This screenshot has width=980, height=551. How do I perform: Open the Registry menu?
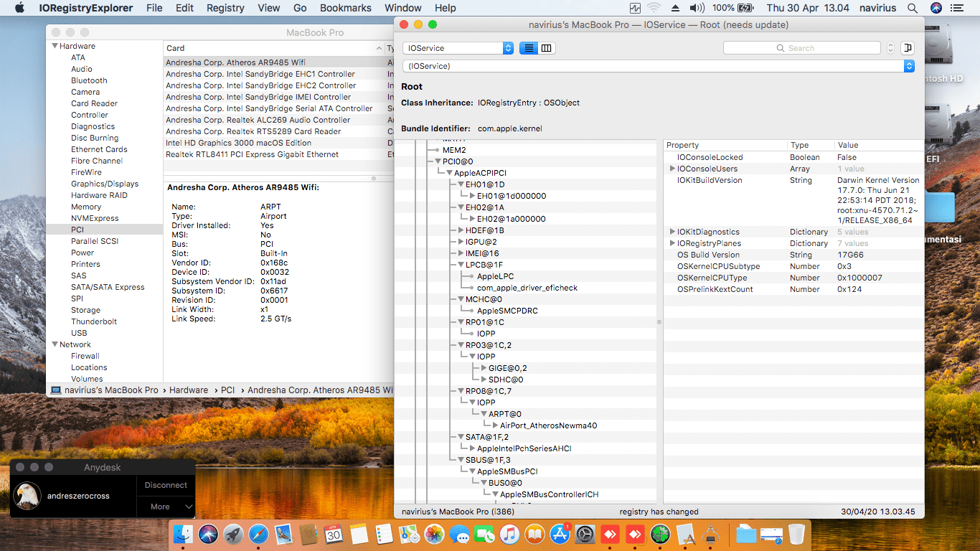(225, 8)
